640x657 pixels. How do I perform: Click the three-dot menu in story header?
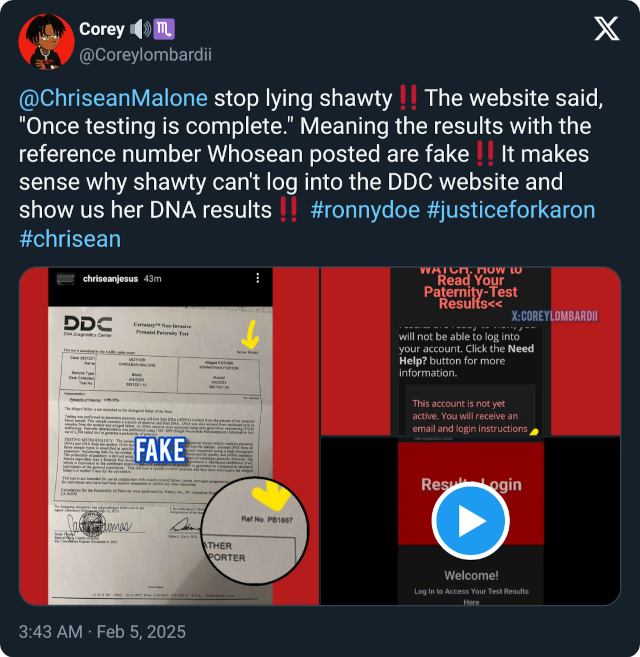coord(258,278)
